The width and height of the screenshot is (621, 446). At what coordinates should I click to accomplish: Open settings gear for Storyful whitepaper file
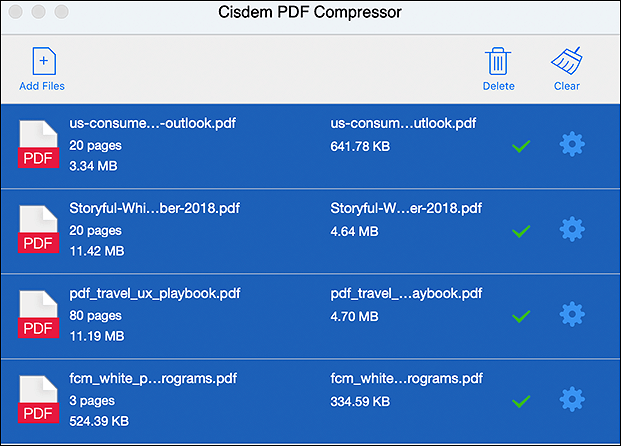point(572,229)
